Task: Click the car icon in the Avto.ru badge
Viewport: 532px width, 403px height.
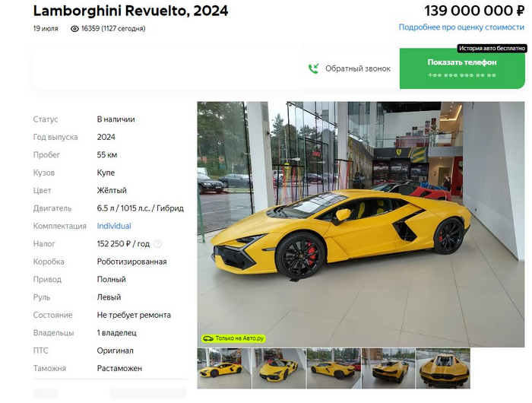Action: point(208,338)
